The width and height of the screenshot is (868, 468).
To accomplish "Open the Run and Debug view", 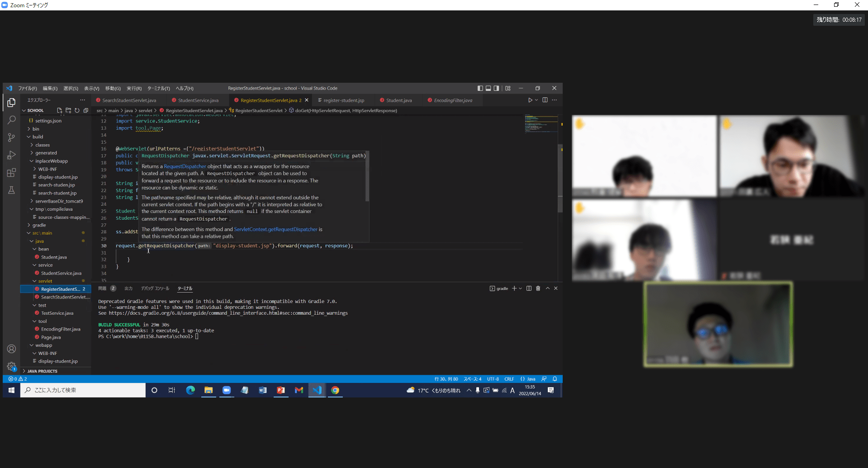I will tap(12, 155).
